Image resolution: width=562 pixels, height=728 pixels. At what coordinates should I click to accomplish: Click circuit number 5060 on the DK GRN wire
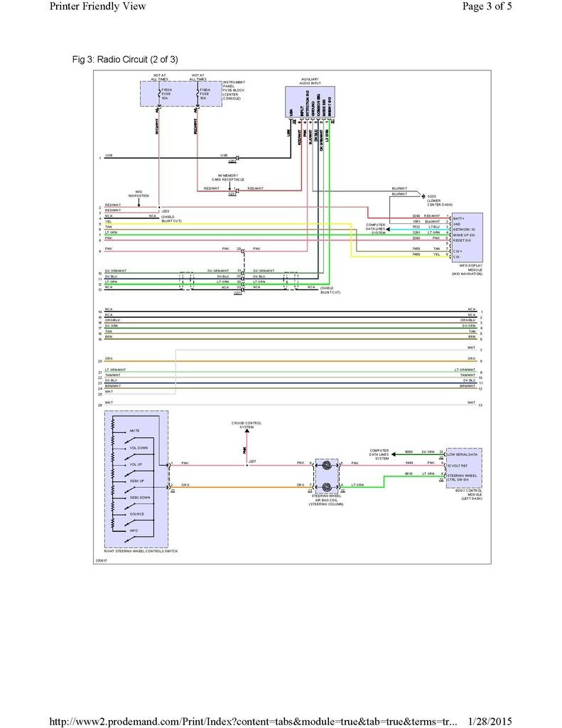[409, 451]
